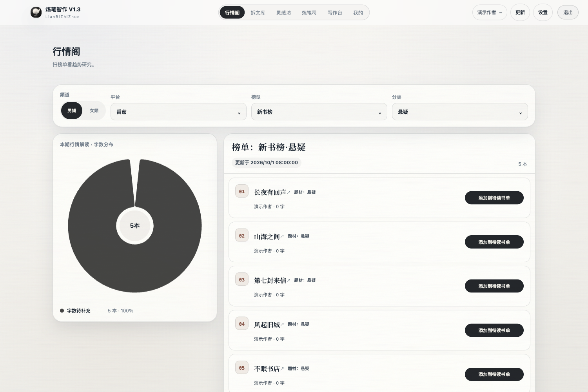This screenshot has width=588, height=392.
Task: Switch channel to 女频
Action: [x=94, y=111]
